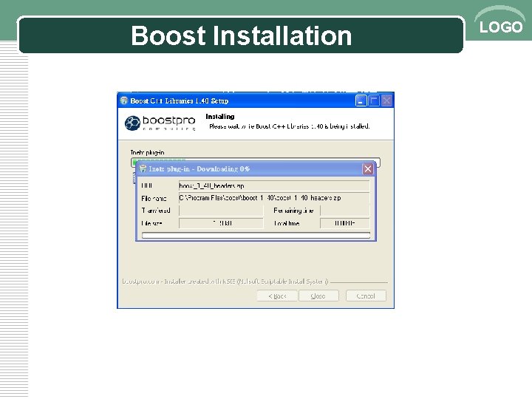Screen dimensions: 532x399
Task: Click the Transferred value field
Action: pyautogui.click(x=221, y=211)
